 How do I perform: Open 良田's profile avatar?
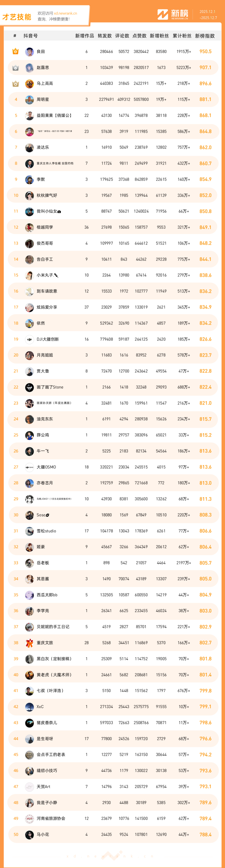click(30, 52)
